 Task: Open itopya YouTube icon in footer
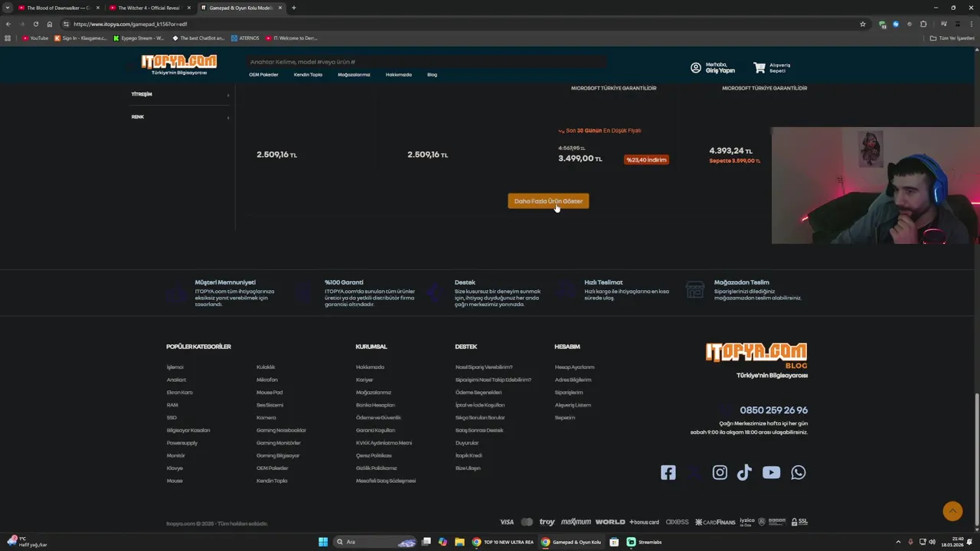771,472
